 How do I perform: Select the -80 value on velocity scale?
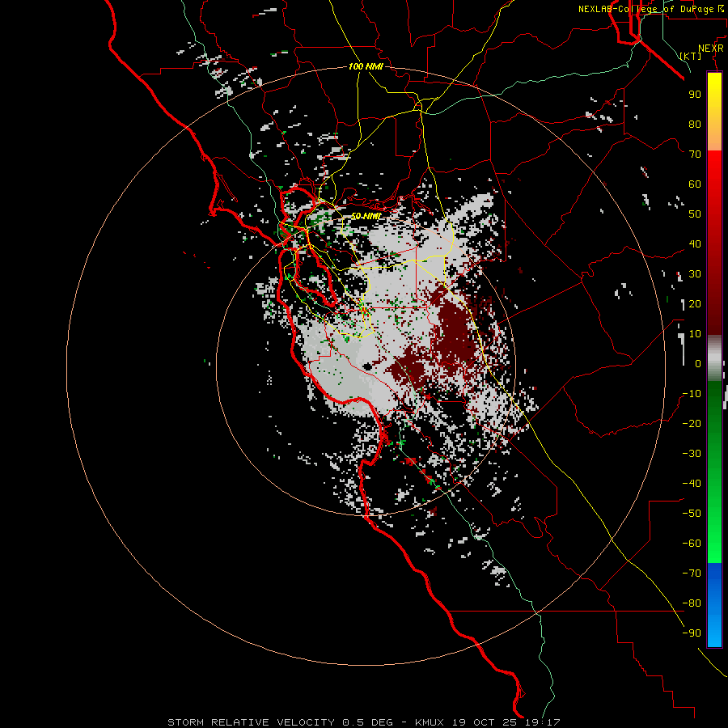point(692,603)
